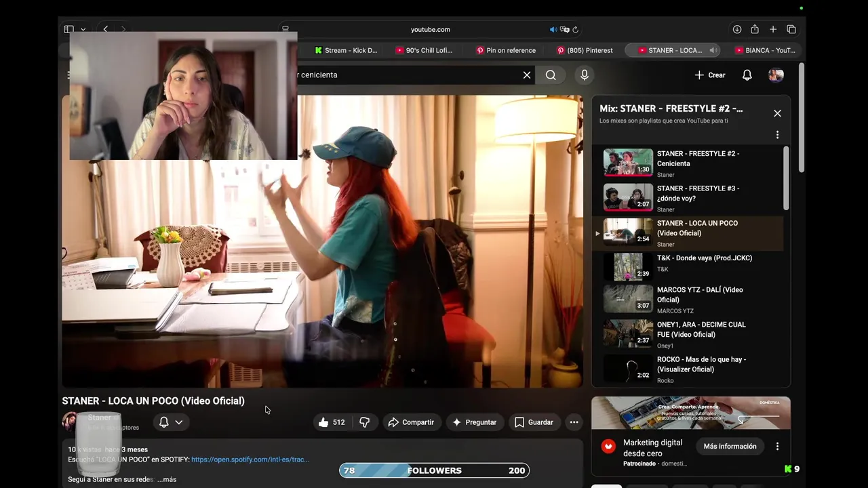Click the Compartir share button
This screenshot has height=488, width=868.
(411, 422)
